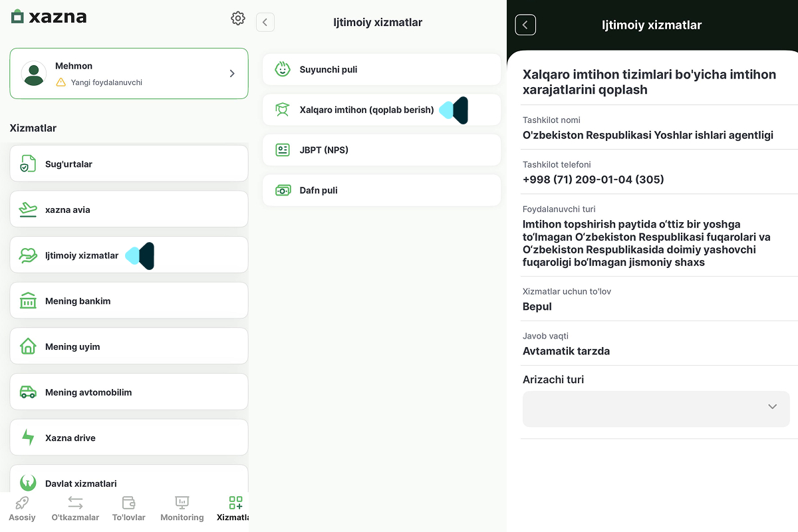Viewport: 798px width, 532px height.
Task: Click the Xazna drive lightning icon
Action: pyautogui.click(x=27, y=438)
